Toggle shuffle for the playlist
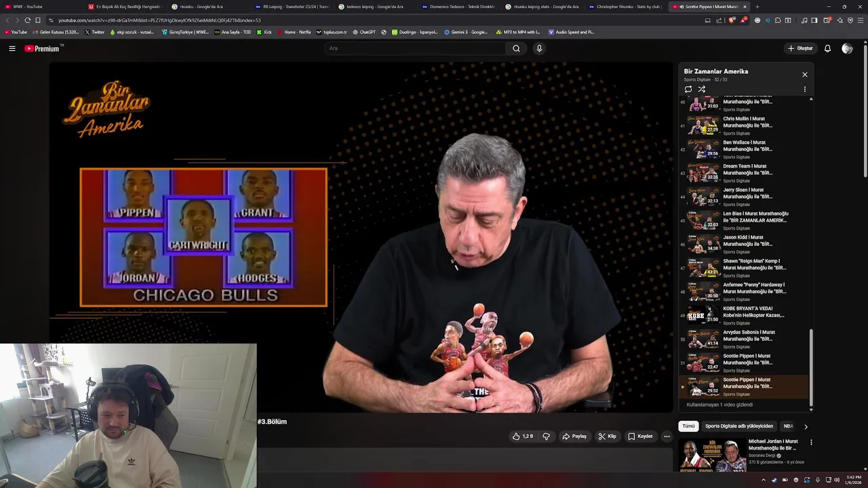 (x=702, y=89)
